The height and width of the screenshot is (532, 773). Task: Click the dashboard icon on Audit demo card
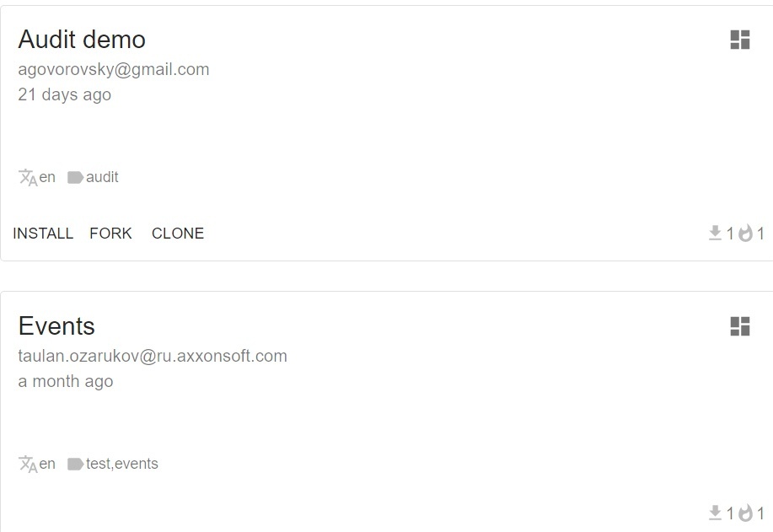tap(739, 40)
